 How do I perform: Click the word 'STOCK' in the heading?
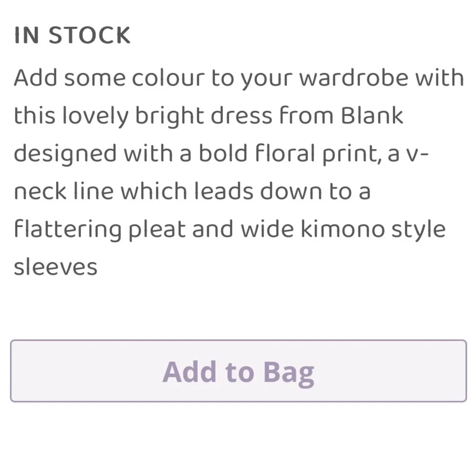89,36
